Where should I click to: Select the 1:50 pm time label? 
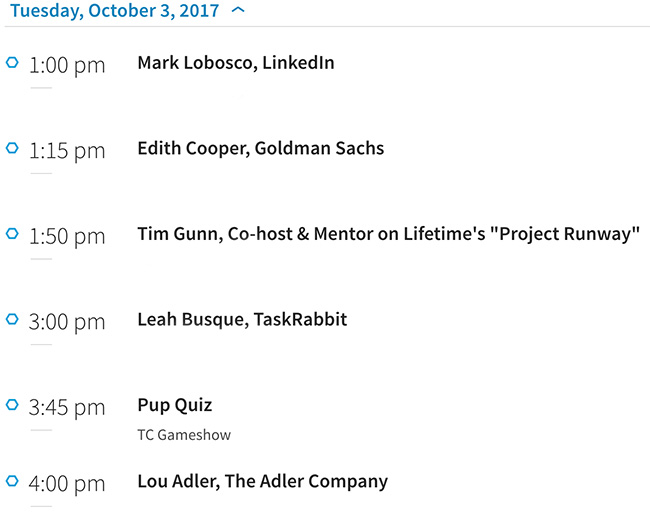[x=67, y=236]
